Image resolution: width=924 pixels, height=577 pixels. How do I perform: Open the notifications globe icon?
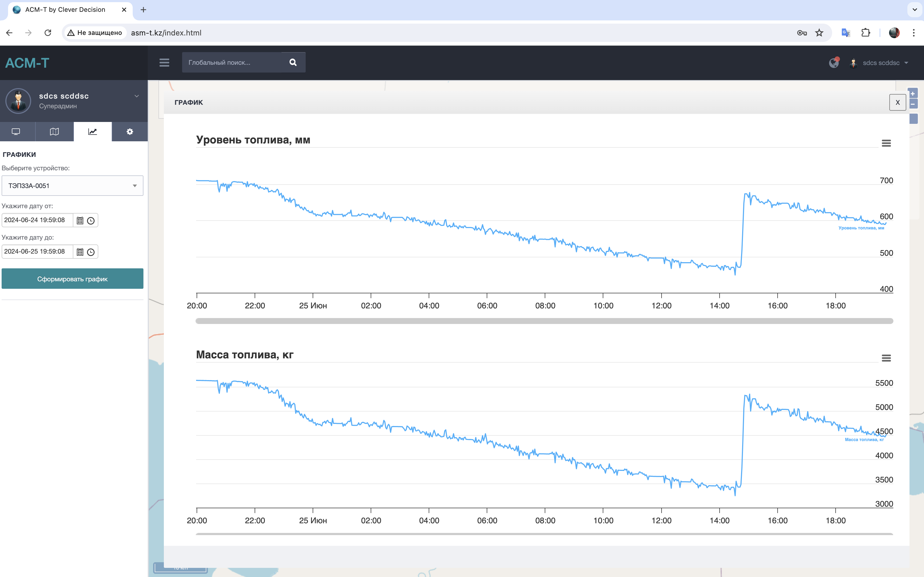(833, 63)
